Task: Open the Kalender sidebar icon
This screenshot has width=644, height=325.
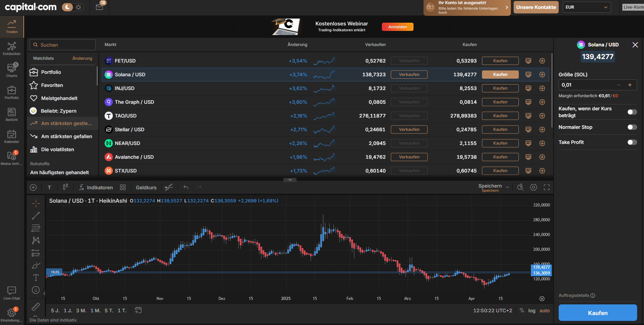Action: [12, 136]
